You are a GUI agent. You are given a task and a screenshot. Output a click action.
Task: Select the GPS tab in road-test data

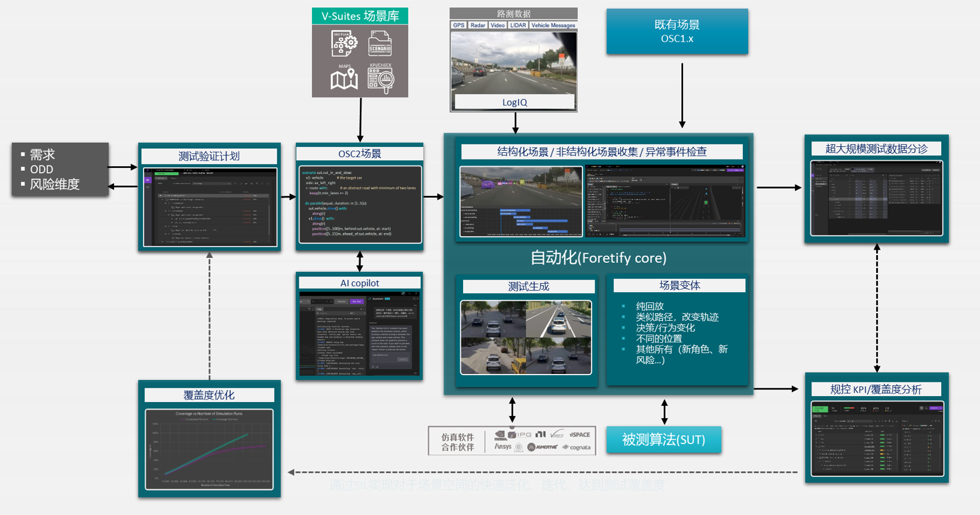(458, 25)
